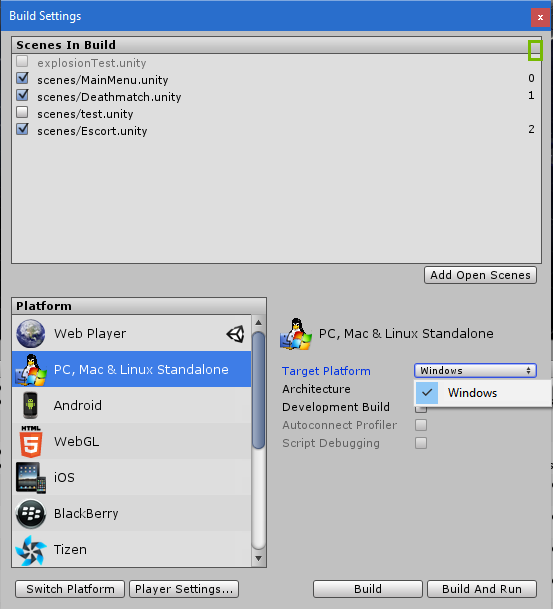The height and width of the screenshot is (609, 553).
Task: Select the Android platform icon
Action: click(30, 405)
